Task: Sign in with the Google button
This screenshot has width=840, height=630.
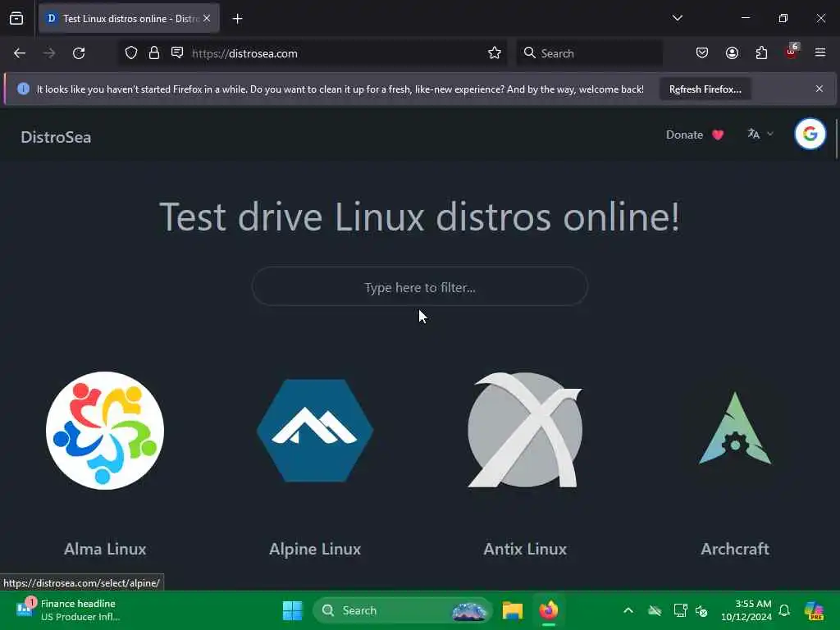Action: click(x=810, y=134)
